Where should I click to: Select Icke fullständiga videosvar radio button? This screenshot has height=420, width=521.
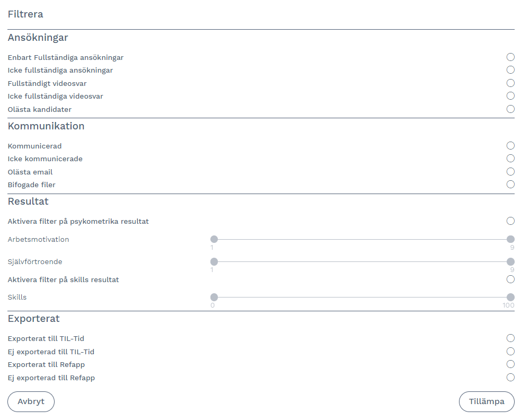pyautogui.click(x=510, y=96)
